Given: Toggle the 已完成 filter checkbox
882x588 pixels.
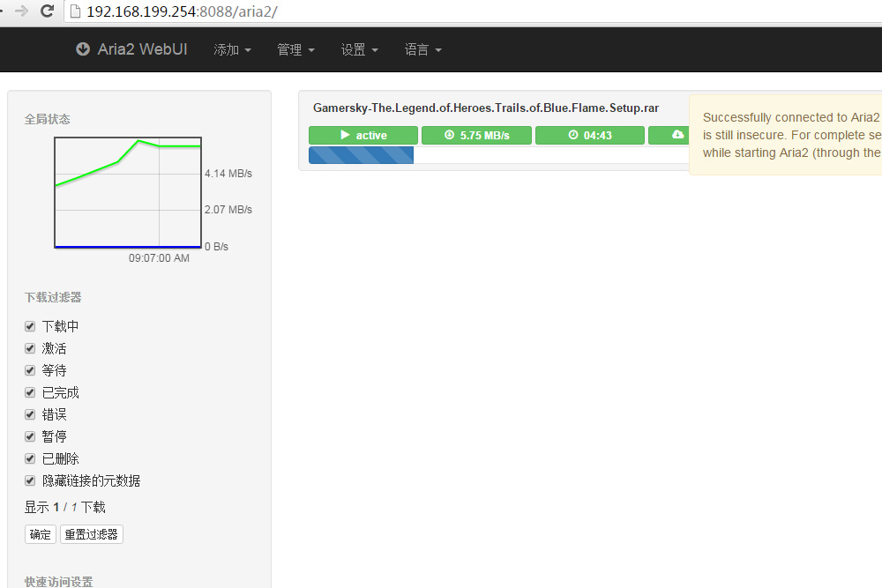Looking at the screenshot, I should [x=30, y=392].
